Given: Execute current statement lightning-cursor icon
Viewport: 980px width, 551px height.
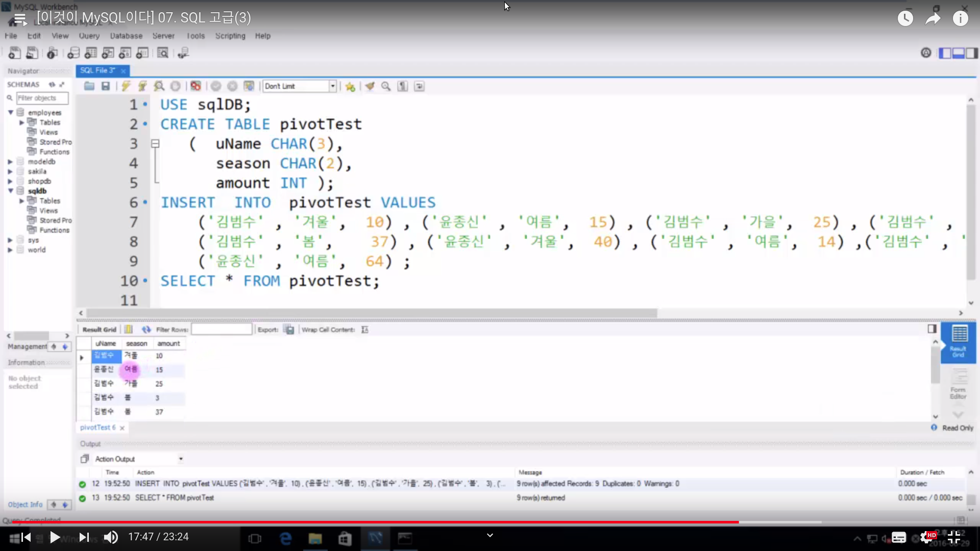Looking at the screenshot, I should point(142,86).
